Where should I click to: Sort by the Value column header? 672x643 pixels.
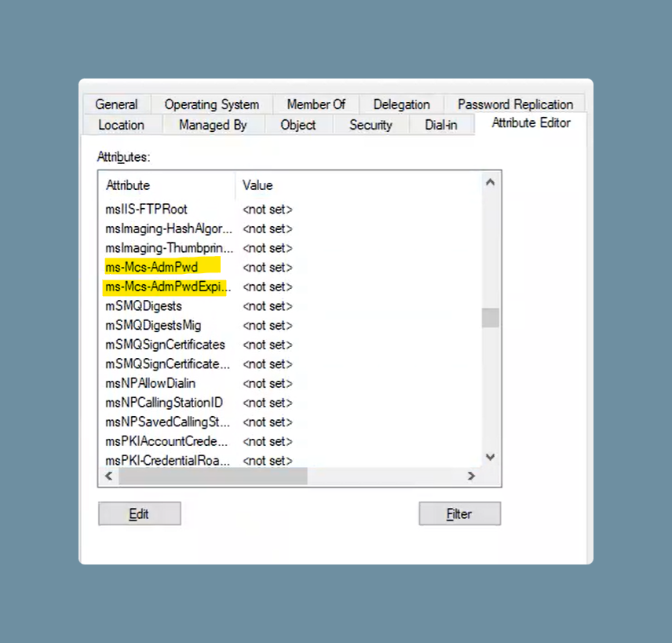pos(358,185)
